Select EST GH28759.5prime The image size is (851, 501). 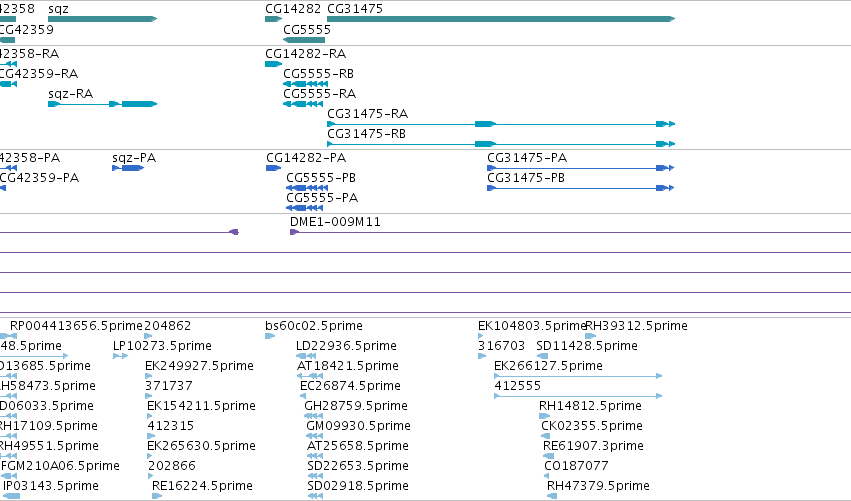pos(356,406)
